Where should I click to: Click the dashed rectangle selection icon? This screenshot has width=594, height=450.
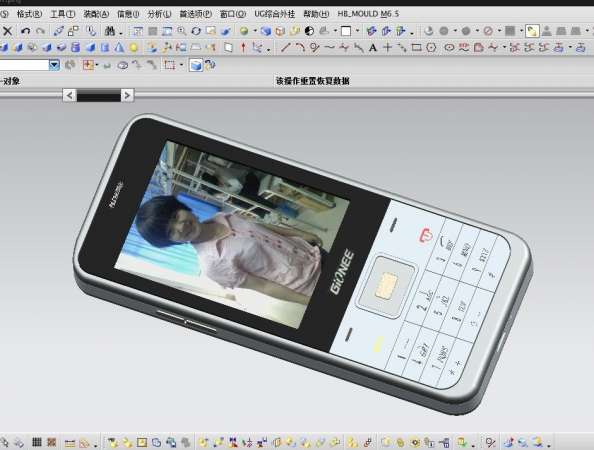tap(169, 65)
